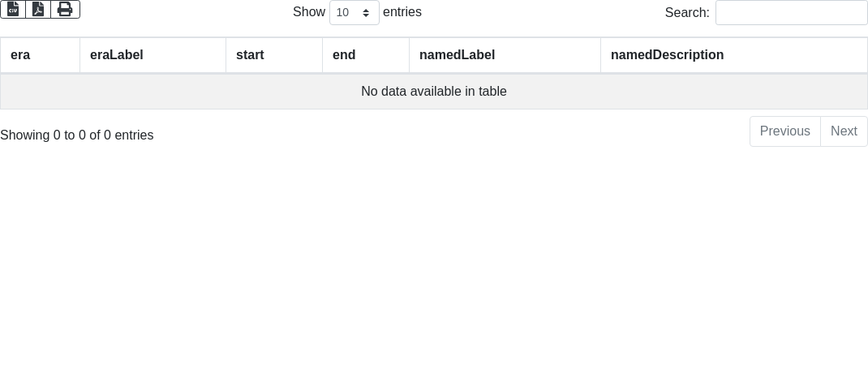Go to the Next page
Viewport: 868px width, 365px height.
pos(844,131)
